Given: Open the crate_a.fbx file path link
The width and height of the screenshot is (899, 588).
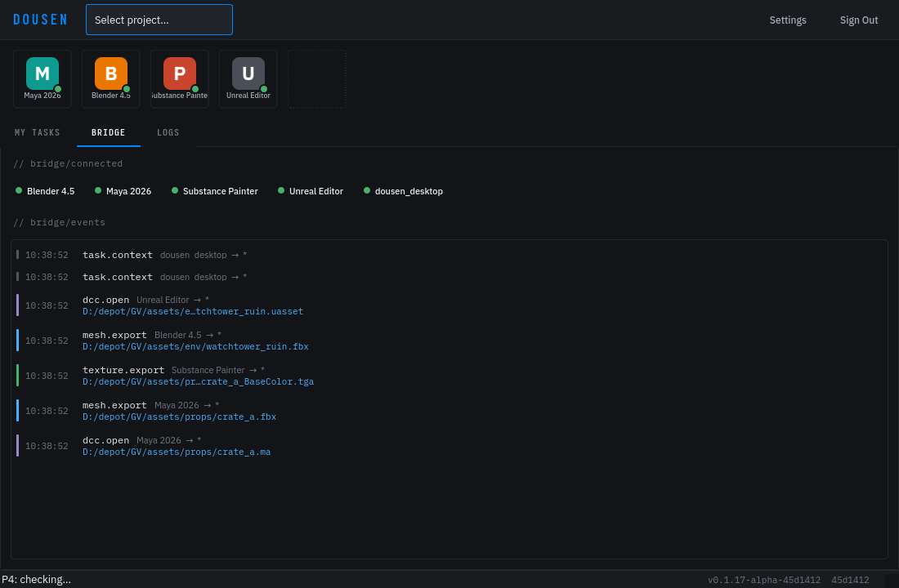Looking at the screenshot, I should coord(180,416).
